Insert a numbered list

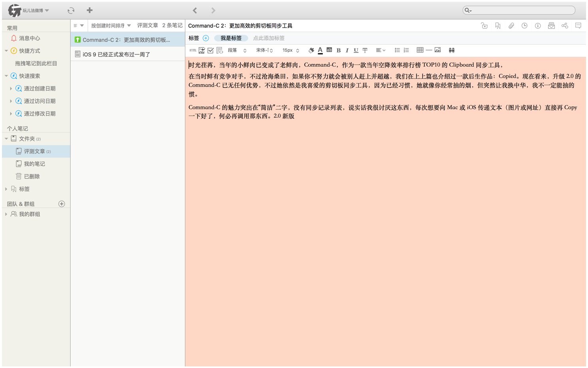point(406,50)
